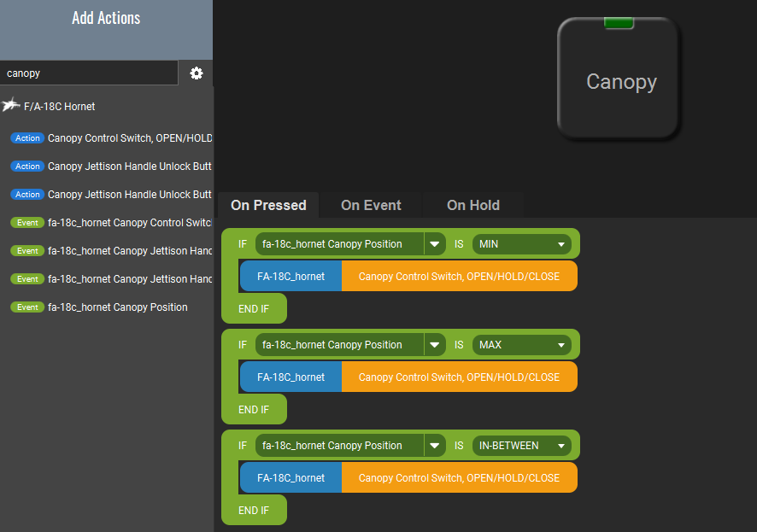Switch to the On Pressed tab
The image size is (757, 532).
point(268,206)
